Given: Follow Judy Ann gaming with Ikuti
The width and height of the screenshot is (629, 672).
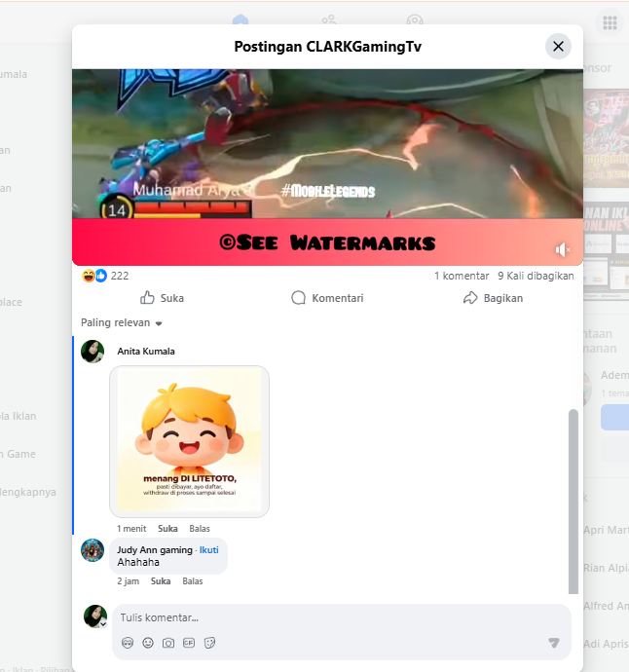Looking at the screenshot, I should click(209, 550).
